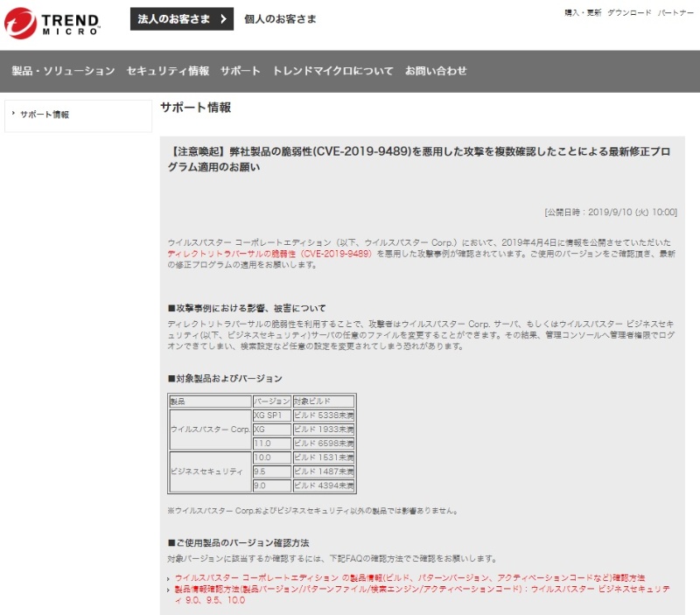Viewport: 700px width, 615px height.
Task: Click the arrow bullet before the 製品情報確認方法 link
Action: pyautogui.click(x=168, y=590)
